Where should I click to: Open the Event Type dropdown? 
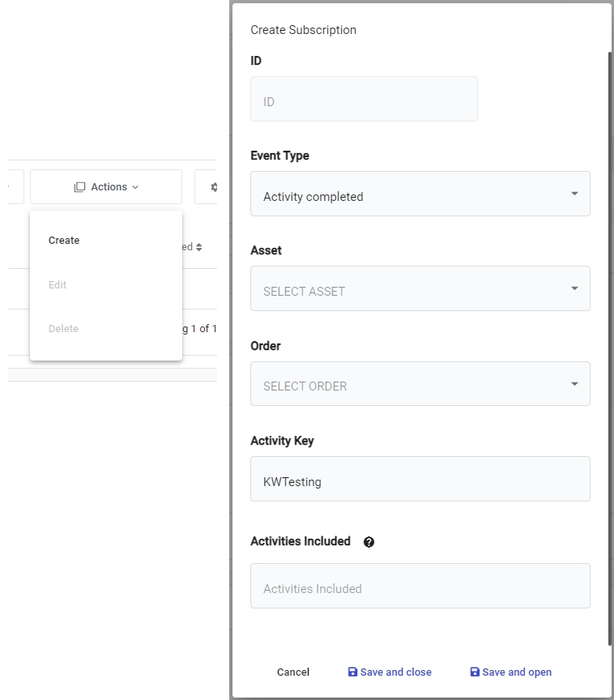420,194
